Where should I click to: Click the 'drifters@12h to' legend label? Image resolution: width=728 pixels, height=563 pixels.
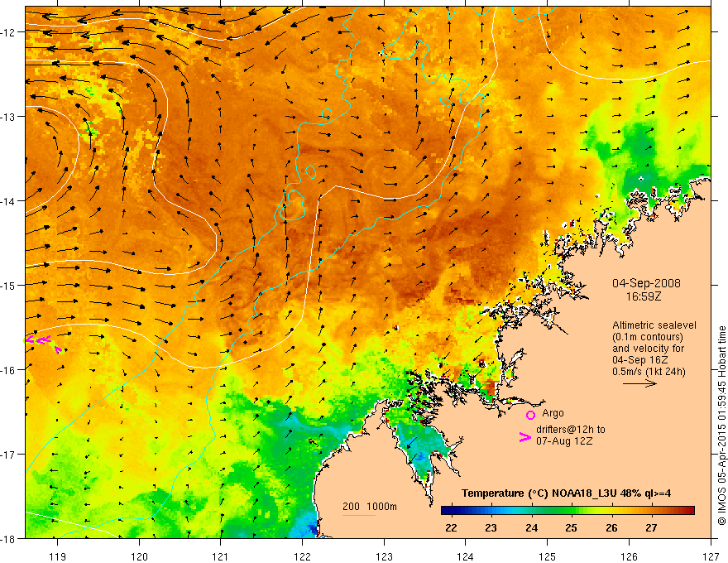(x=571, y=430)
